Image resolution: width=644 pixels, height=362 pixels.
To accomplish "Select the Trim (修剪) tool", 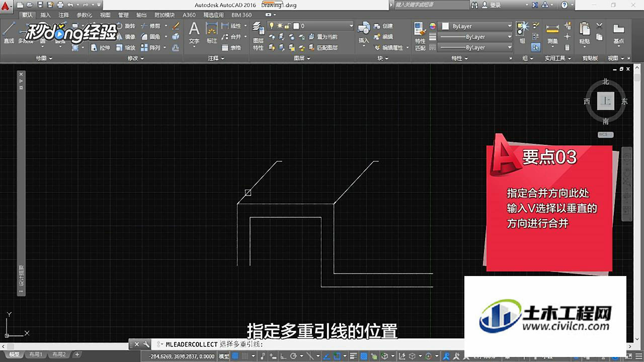I will (x=151, y=26).
